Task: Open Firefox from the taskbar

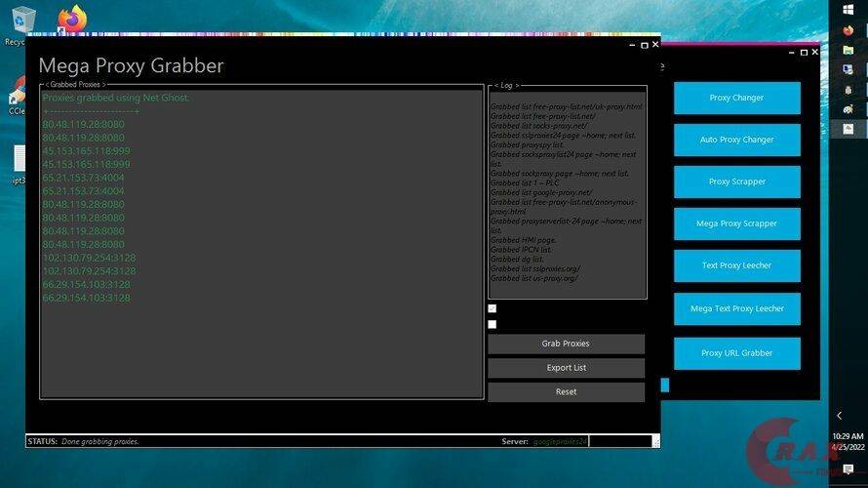Action: pyautogui.click(x=848, y=30)
